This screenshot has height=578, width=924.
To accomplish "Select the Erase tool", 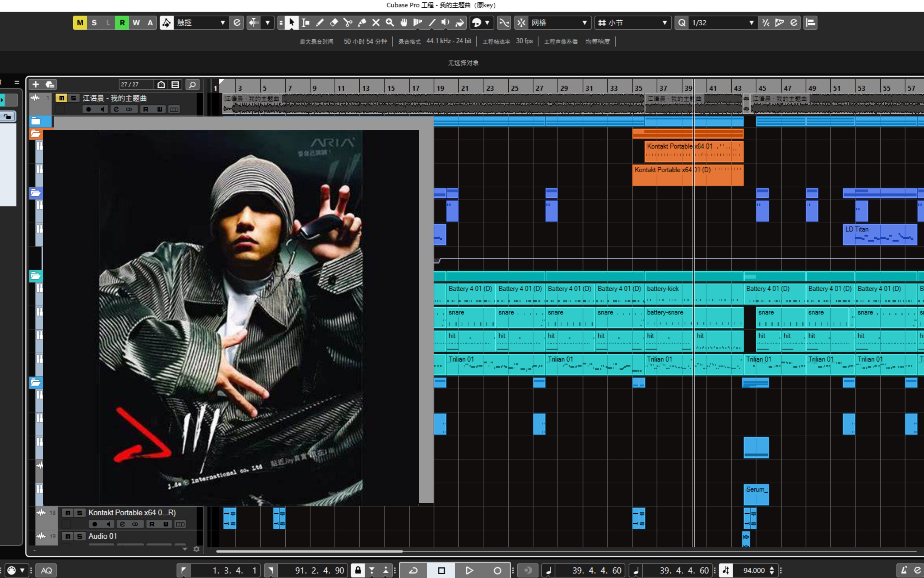I will 334,23.
